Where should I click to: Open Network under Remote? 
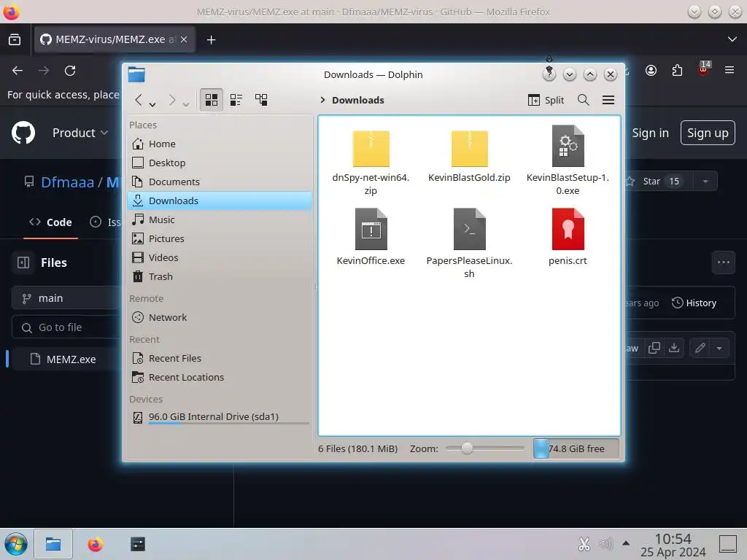click(x=220, y=318)
